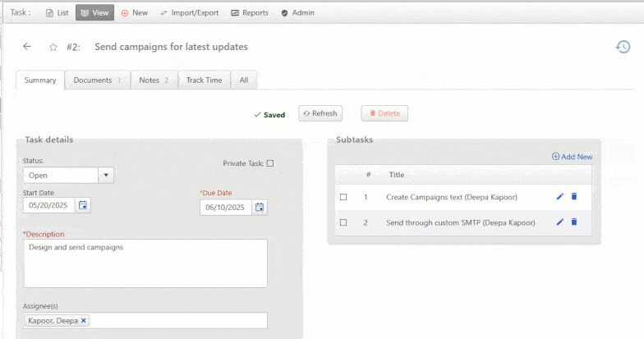The image size is (644, 339).
Task: Switch to the Summary tab
Action: (x=40, y=80)
